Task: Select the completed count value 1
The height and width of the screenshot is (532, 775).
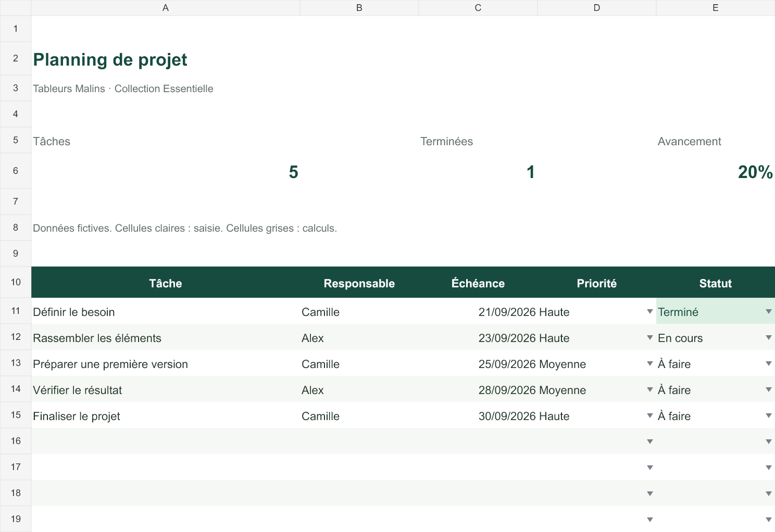Action: point(530,172)
